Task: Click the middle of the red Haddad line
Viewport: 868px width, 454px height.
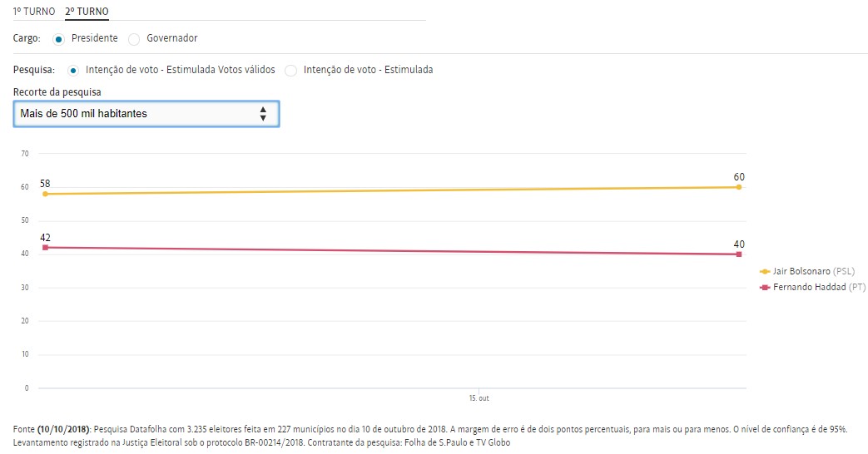Action: [392, 251]
